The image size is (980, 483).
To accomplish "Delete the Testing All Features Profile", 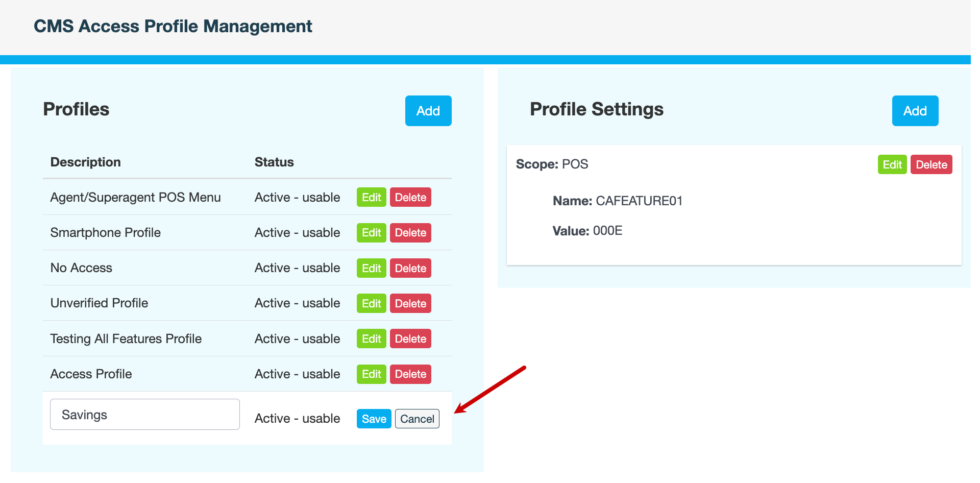I will pyautogui.click(x=410, y=339).
